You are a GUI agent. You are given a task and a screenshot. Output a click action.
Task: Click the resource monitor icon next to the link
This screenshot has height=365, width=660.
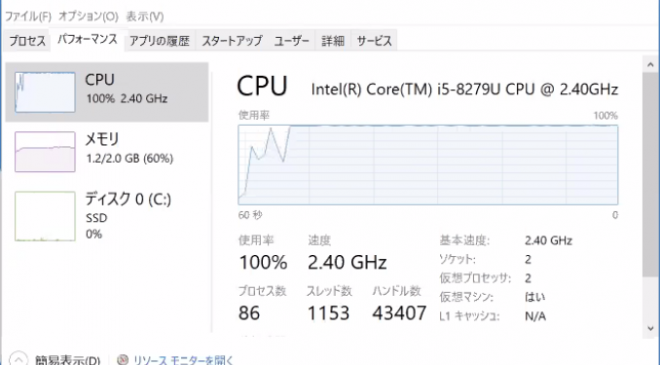click(122, 360)
